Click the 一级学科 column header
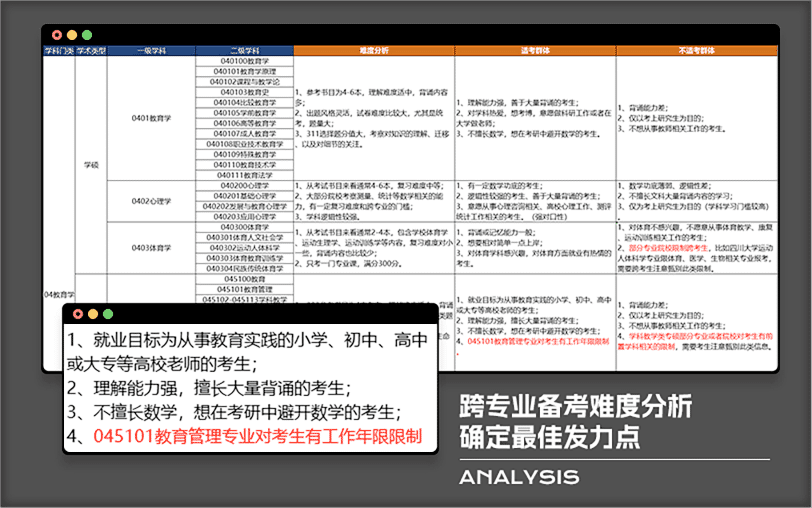812x508 pixels. coord(151,50)
